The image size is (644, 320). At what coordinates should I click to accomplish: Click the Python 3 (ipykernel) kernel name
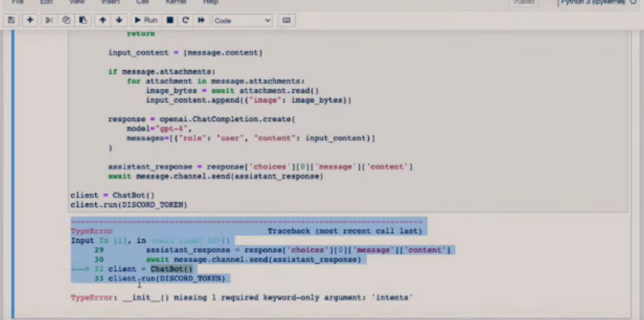593,2
